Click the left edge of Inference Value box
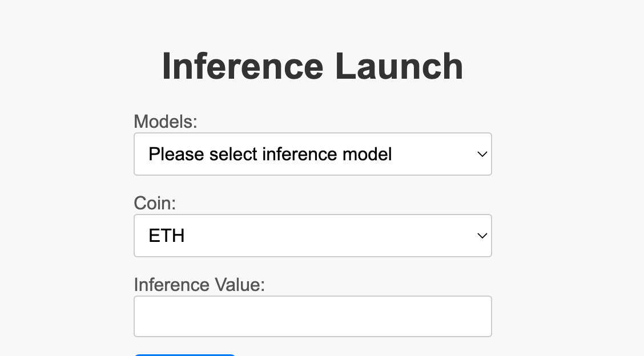The height and width of the screenshot is (356, 644). (x=139, y=316)
